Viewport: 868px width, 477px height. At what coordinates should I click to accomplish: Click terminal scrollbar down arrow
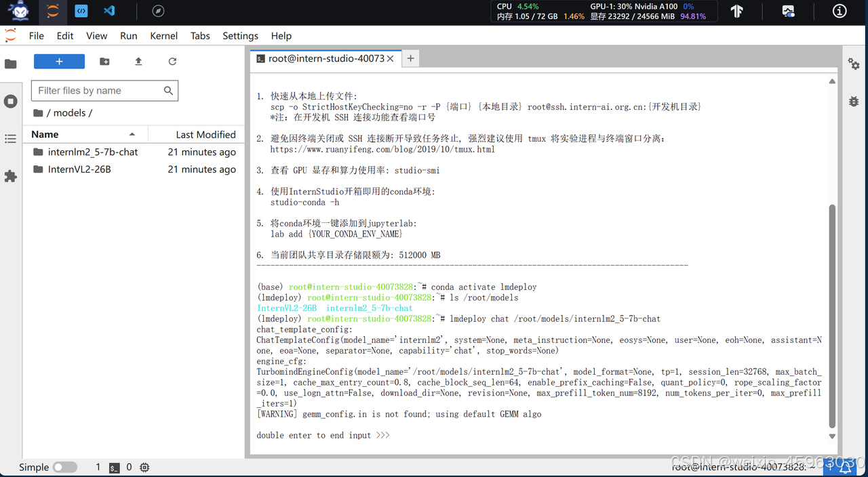point(832,436)
